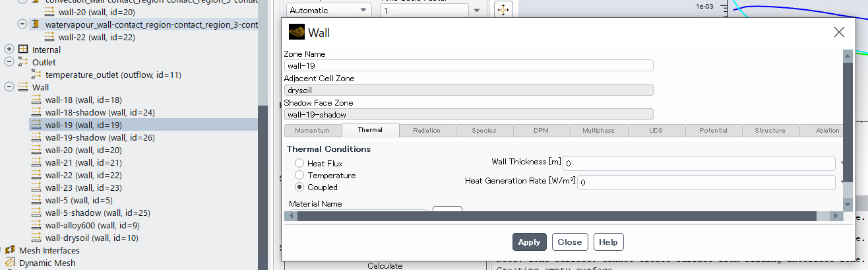Click the Internal zone grid icon
868x270 pixels.
(23, 50)
